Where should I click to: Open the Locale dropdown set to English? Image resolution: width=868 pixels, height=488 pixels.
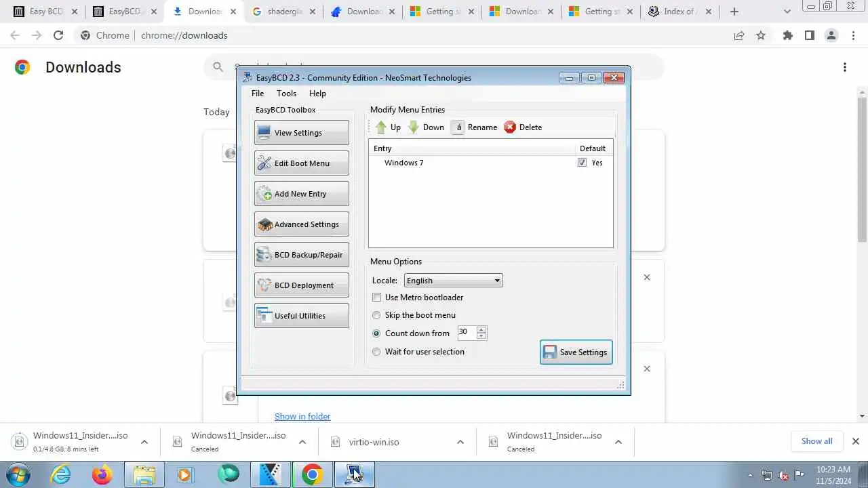coord(454,281)
